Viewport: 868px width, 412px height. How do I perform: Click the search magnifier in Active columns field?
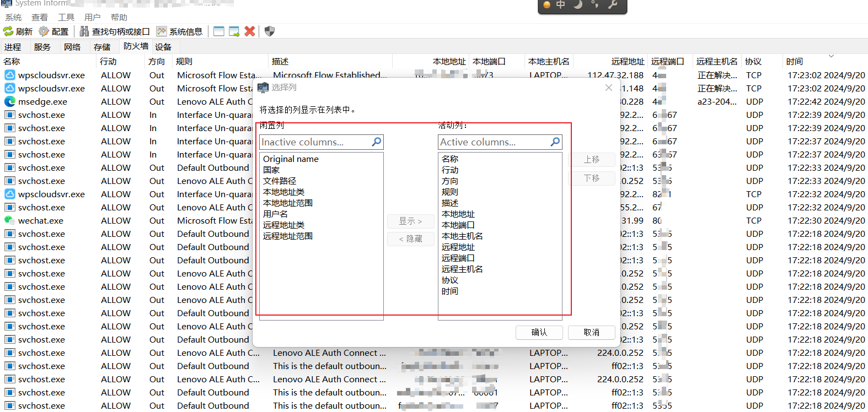tap(555, 142)
